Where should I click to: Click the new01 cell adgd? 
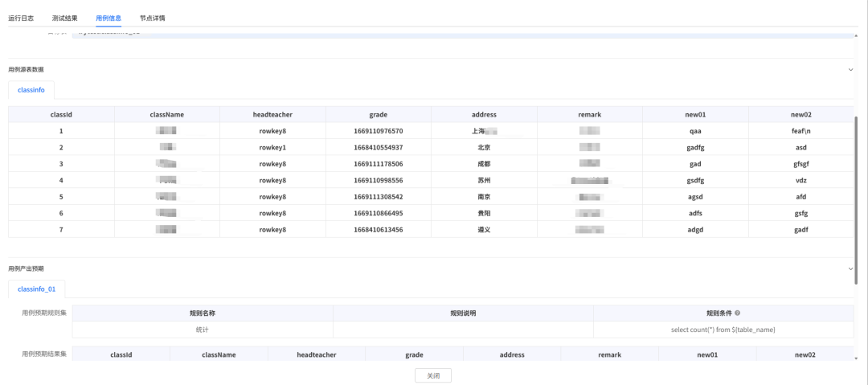[x=695, y=229]
